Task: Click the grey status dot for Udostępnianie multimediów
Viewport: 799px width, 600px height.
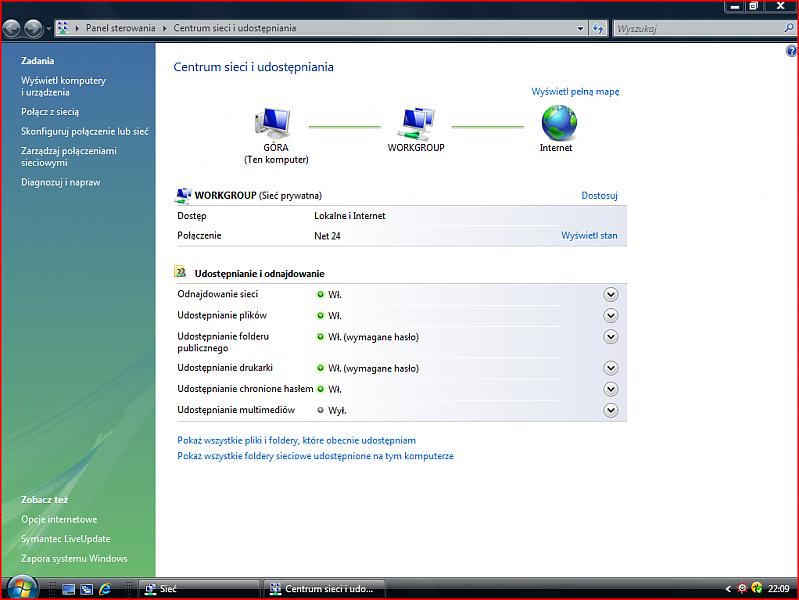Action: pyautogui.click(x=320, y=410)
